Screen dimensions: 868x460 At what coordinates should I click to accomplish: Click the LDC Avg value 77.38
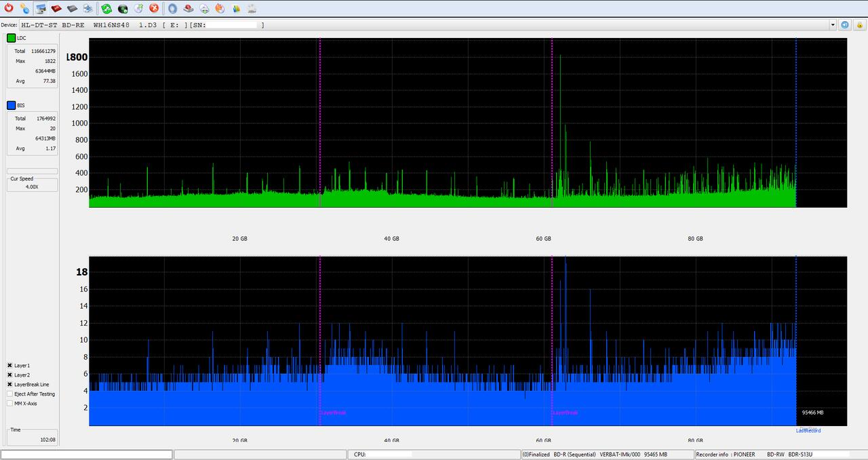pos(49,81)
